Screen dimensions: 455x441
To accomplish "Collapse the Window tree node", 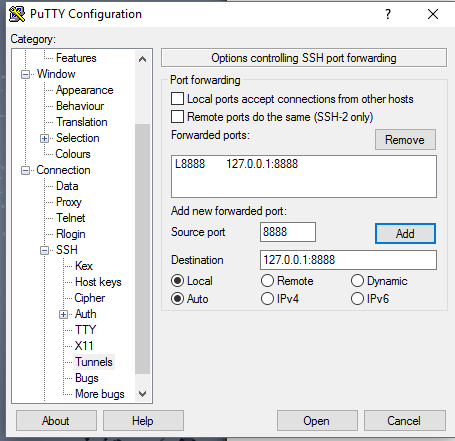I will (25, 74).
